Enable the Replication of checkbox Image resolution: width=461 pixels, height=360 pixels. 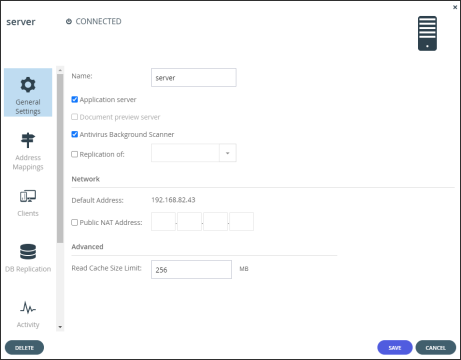click(75, 154)
